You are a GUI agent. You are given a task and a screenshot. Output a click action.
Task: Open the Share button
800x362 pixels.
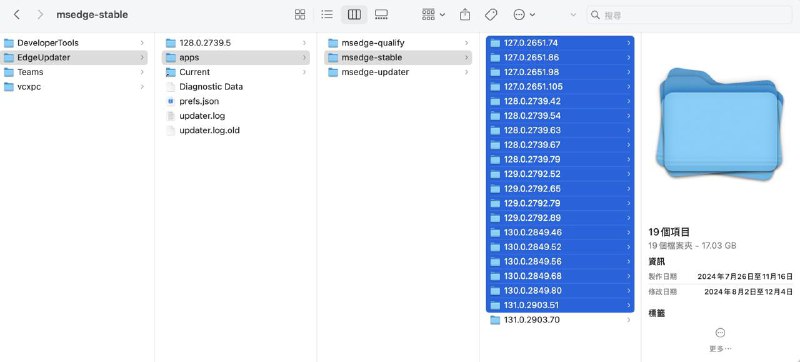point(465,15)
